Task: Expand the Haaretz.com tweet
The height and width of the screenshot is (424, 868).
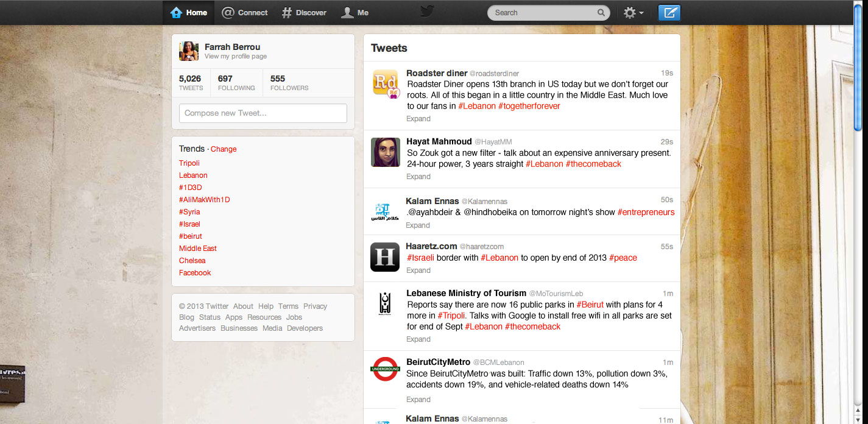Action: click(418, 270)
